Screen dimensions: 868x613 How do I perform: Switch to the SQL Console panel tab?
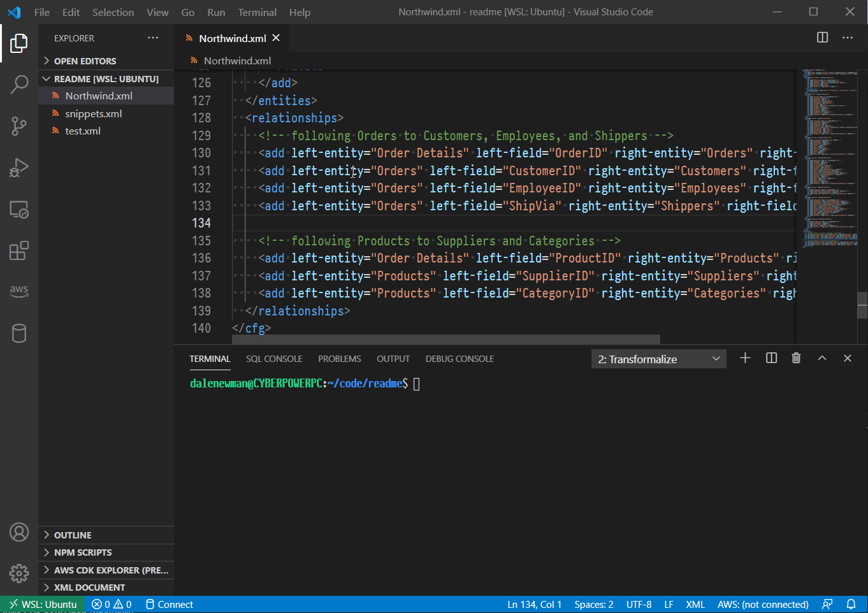coord(274,359)
